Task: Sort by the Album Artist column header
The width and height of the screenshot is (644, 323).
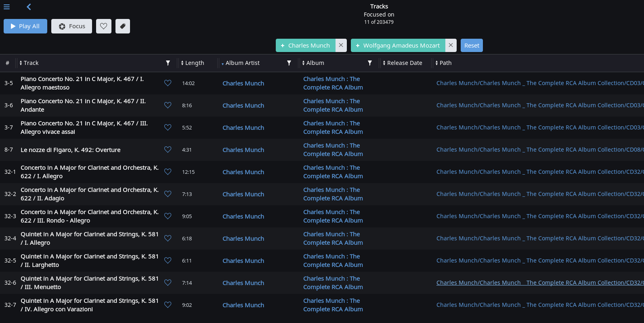Action: coord(241,63)
